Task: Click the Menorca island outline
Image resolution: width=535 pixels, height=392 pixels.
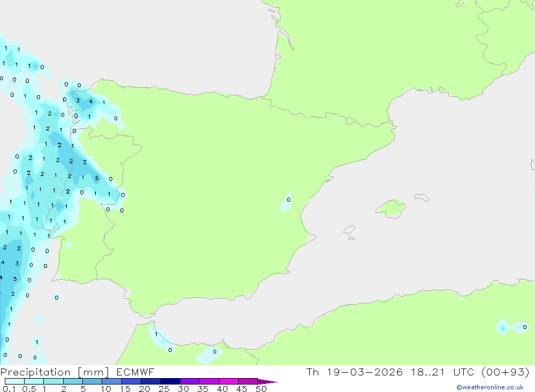Action: pyautogui.click(x=422, y=197)
